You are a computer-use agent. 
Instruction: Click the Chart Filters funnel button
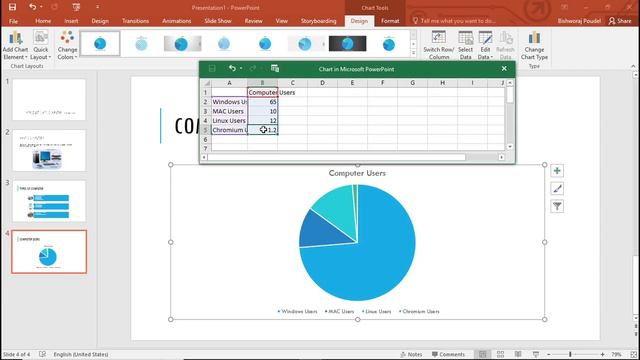click(x=557, y=207)
